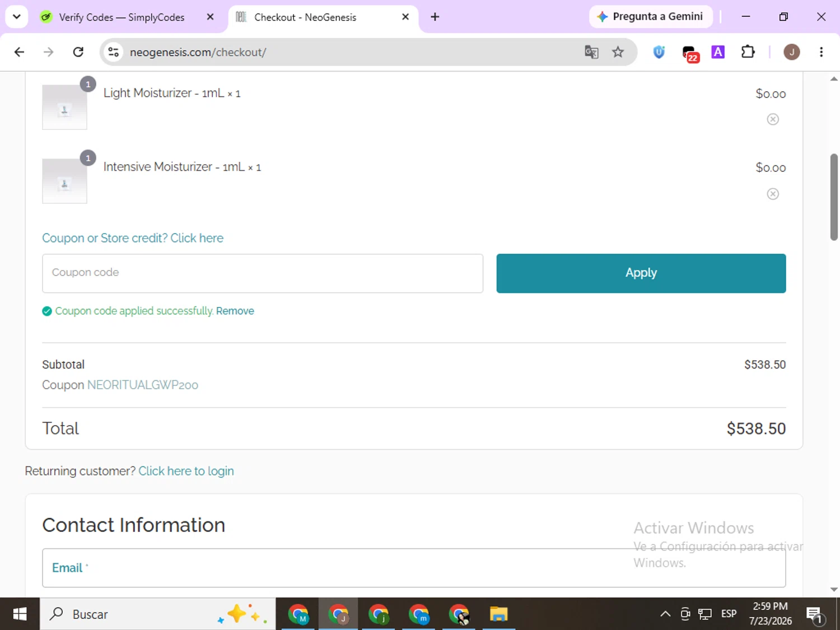This screenshot has height=630, width=840.
Task: Open the network status tray icon
Action: (x=705, y=614)
